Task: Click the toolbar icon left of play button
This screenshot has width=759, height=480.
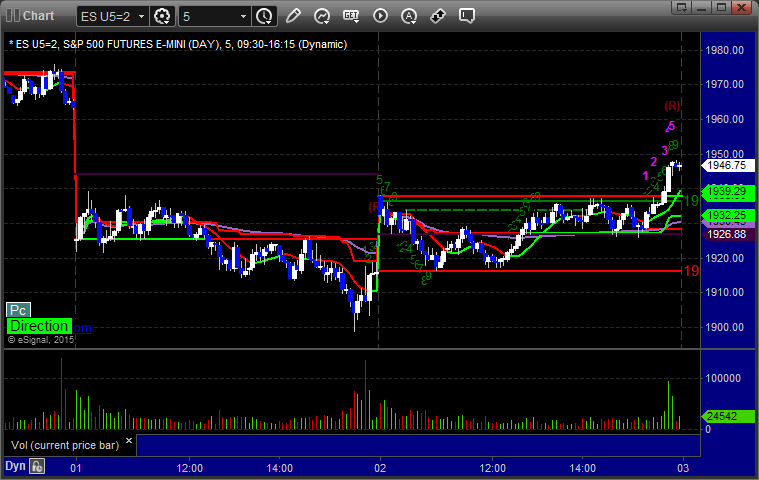Action: pyautogui.click(x=351, y=17)
